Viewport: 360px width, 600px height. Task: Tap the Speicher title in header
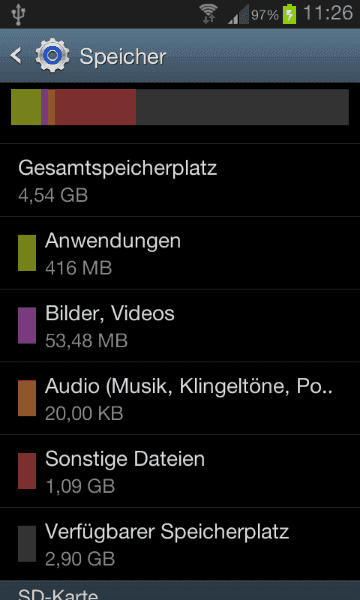[x=123, y=57]
